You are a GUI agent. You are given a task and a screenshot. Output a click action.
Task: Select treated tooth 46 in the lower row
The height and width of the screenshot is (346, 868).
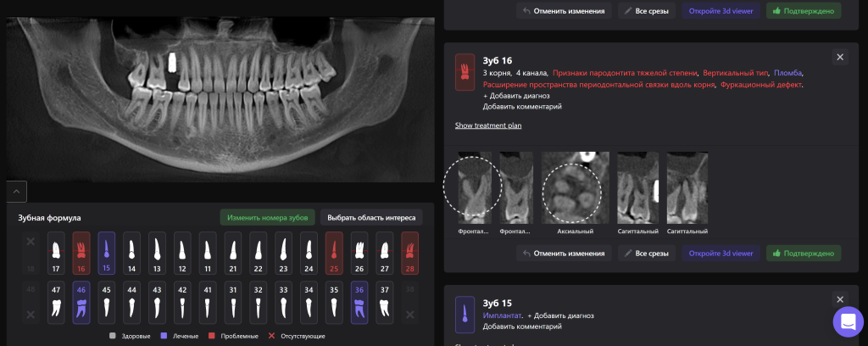pos(81,302)
